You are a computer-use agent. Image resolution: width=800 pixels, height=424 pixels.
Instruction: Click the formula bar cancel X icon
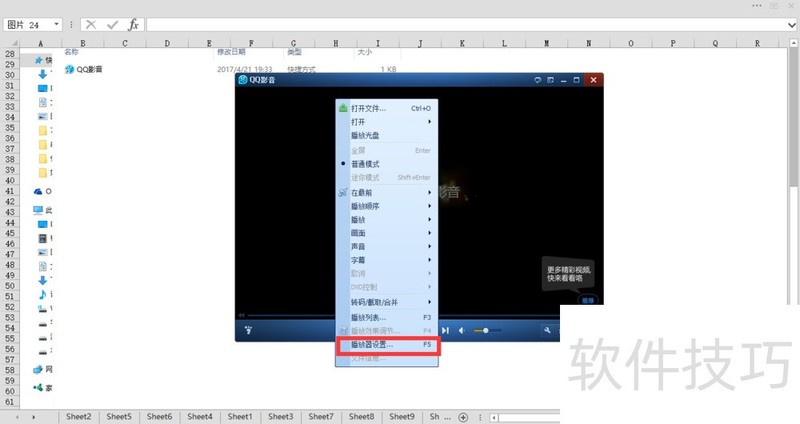pos(91,24)
